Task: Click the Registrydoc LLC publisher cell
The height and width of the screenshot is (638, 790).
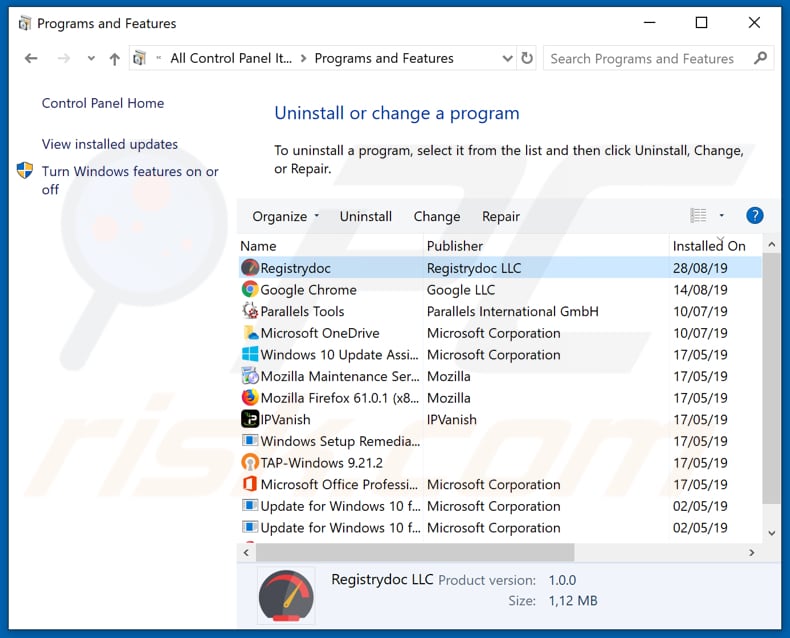Action: pyautogui.click(x=474, y=268)
